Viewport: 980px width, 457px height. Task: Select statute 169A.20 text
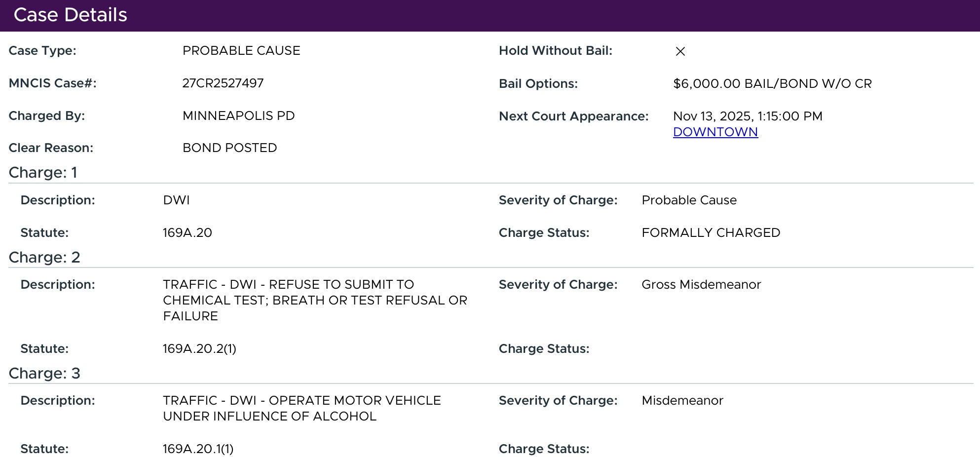187,233
